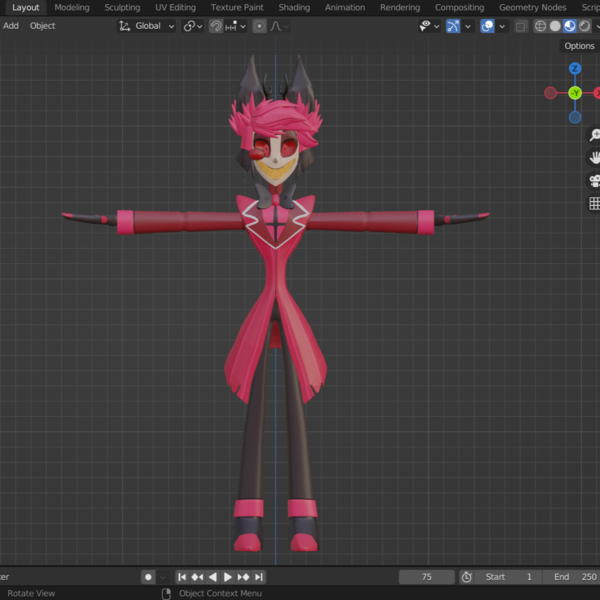Open the Texture Paint workspace

pos(237,7)
